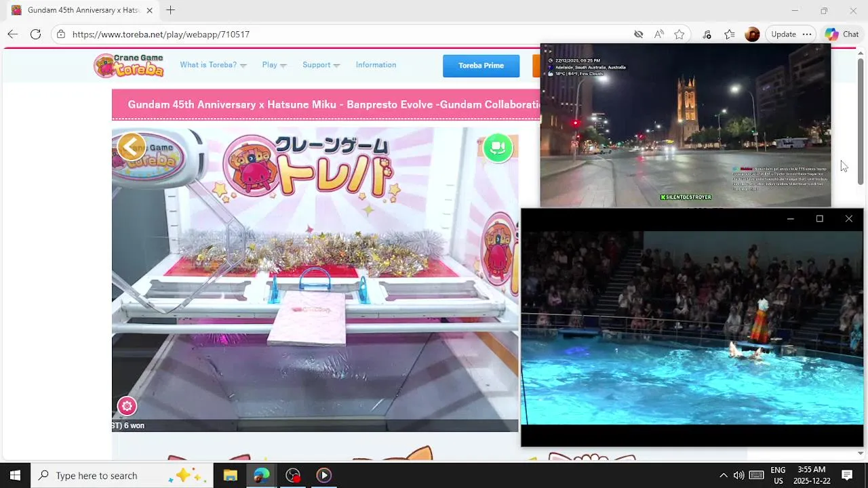Click the crane game live video feed
This screenshot has height=488, width=868.
click(x=315, y=279)
